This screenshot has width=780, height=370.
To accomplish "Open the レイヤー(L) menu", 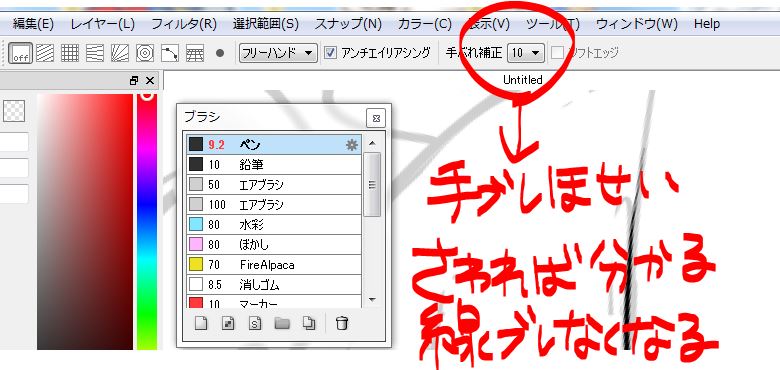I will [x=102, y=24].
